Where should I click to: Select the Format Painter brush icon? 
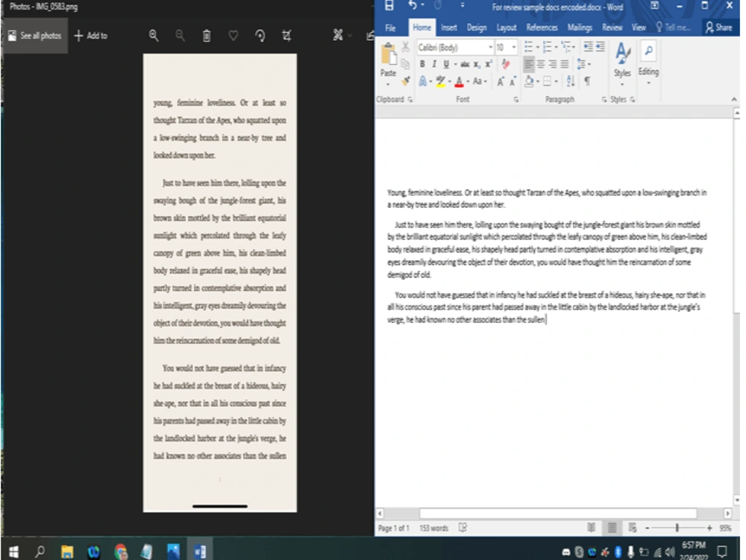(405, 81)
